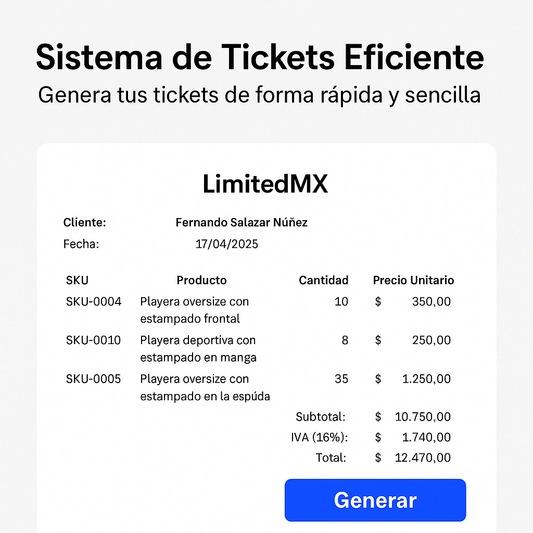The width and height of the screenshot is (533, 533).
Task: Select quantity 35 for SKU-0005
Action: (341, 379)
